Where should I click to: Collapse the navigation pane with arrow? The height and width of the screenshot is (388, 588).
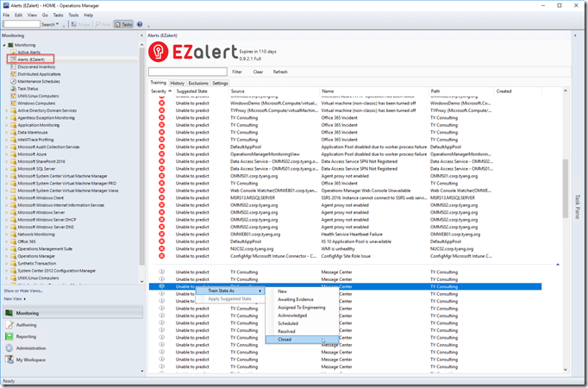[x=141, y=35]
